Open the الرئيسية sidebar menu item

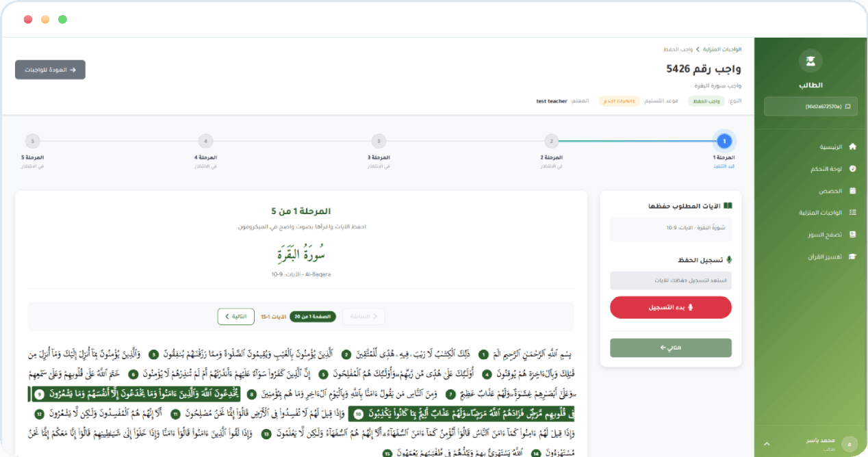pyautogui.click(x=832, y=146)
